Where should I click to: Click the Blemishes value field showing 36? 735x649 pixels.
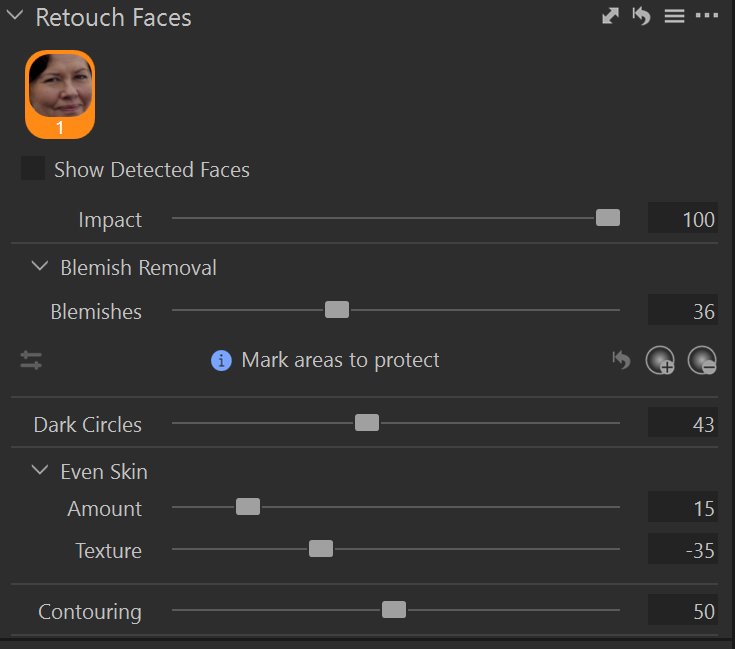683,311
